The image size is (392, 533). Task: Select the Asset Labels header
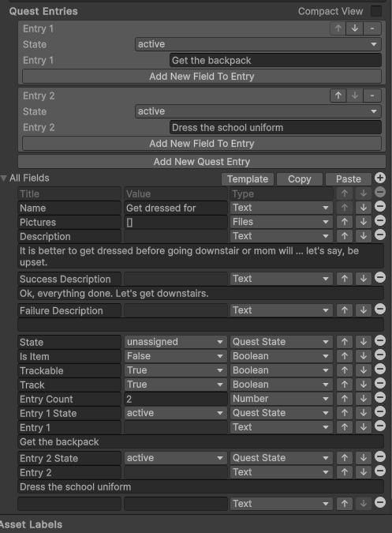[x=32, y=524]
